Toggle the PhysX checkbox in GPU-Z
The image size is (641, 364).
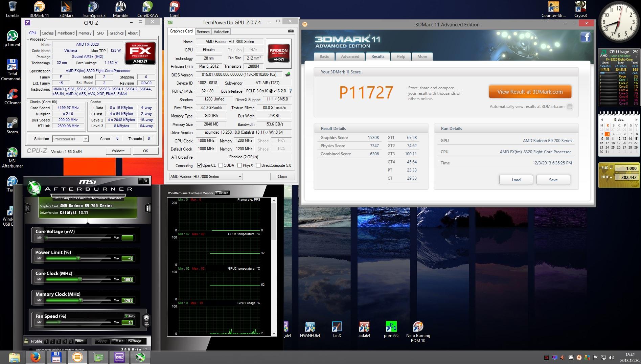click(239, 165)
